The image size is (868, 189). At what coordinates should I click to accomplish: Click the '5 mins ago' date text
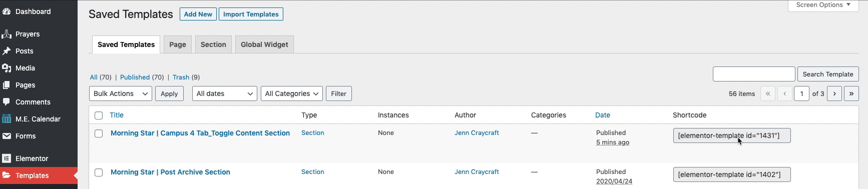click(x=613, y=142)
